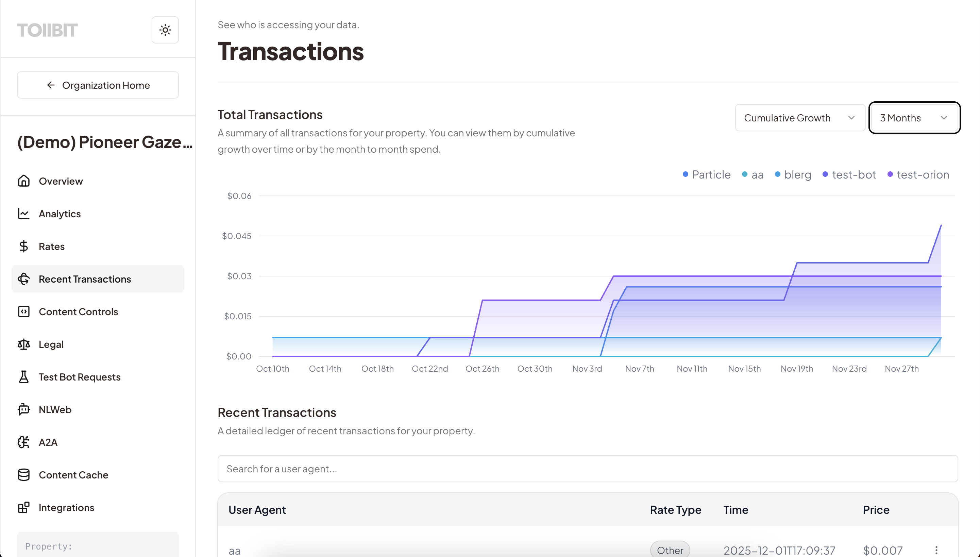This screenshot has height=557, width=980.
Task: Expand the 3 Months time range selector
Action: (x=914, y=118)
